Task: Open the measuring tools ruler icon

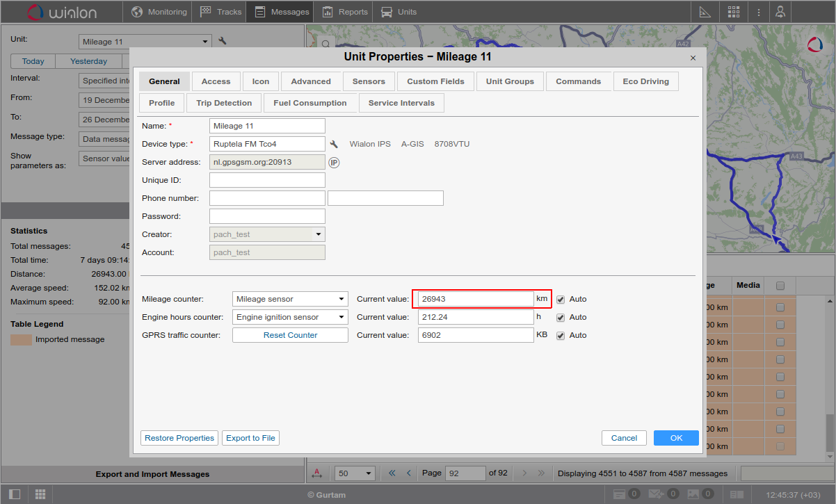Action: click(705, 12)
